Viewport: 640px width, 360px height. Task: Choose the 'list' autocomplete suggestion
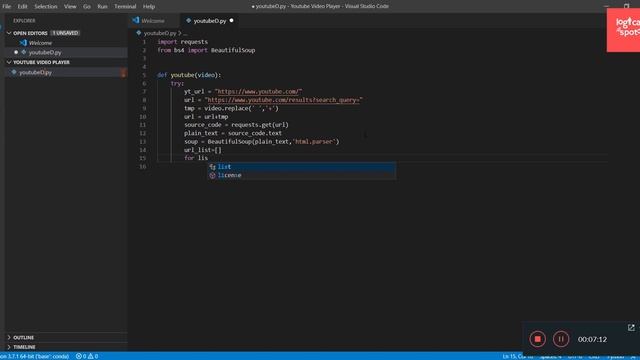(x=302, y=167)
